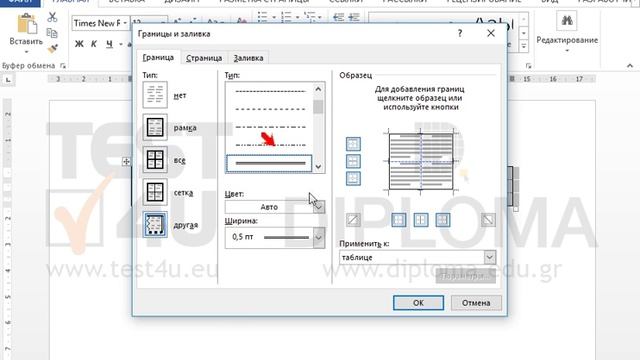Select the solid line style in list
This screenshot has height=360, width=640.
click(x=269, y=163)
